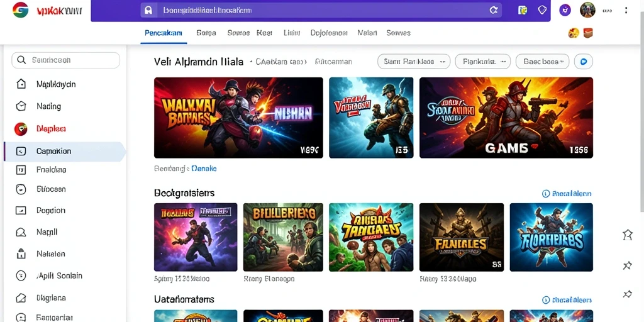
Task: Click the icon beside Dogoion
Action: [x=21, y=211]
